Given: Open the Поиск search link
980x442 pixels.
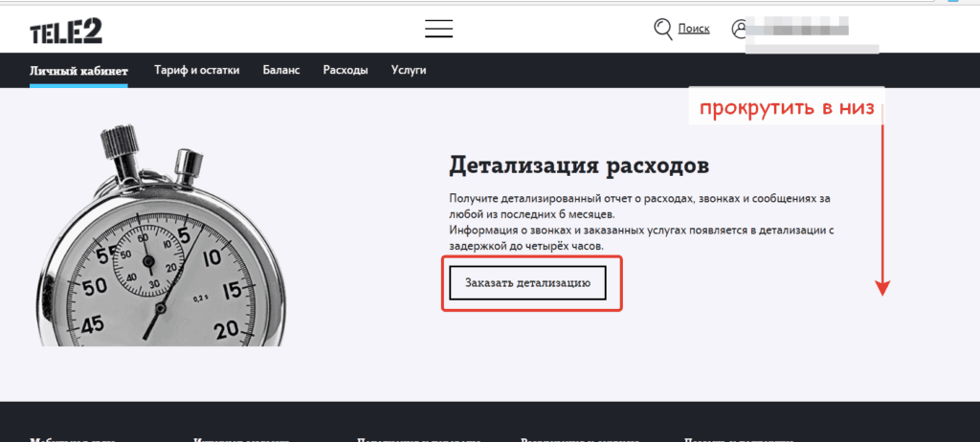Looking at the screenshot, I should click(x=694, y=29).
